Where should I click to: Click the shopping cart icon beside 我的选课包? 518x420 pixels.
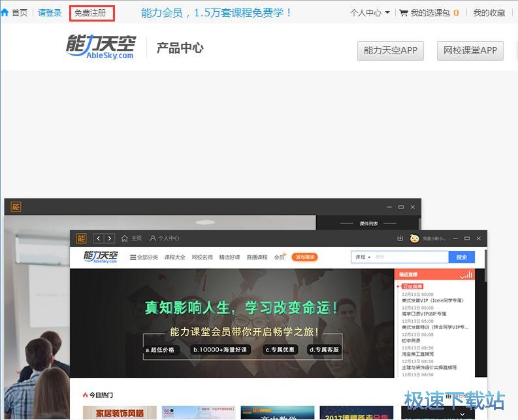tap(404, 13)
